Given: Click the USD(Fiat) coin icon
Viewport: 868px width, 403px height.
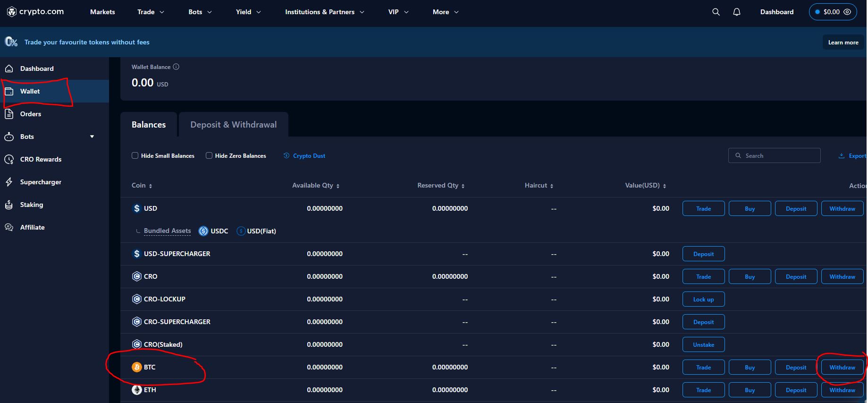Looking at the screenshot, I should click(x=241, y=231).
